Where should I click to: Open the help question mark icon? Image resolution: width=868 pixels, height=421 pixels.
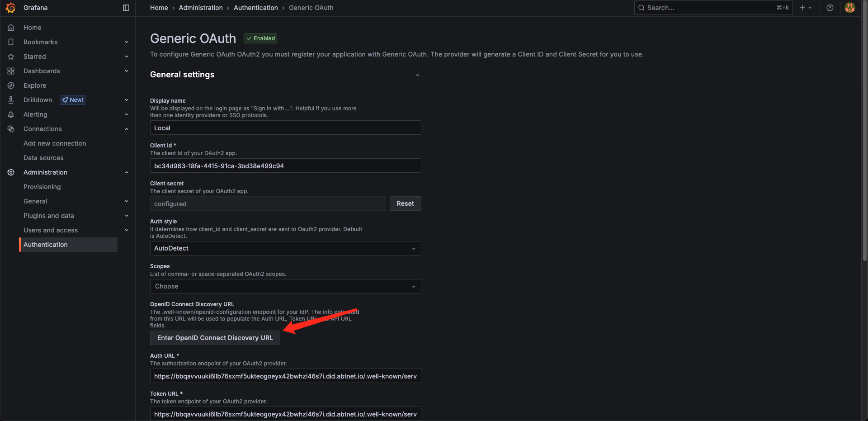click(x=830, y=8)
